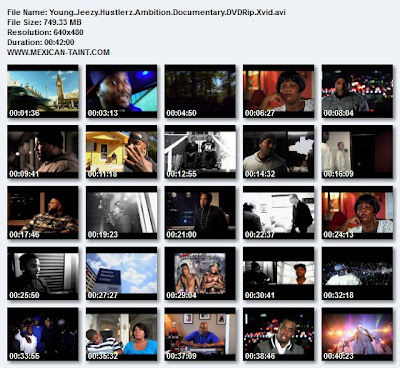Click the group frame at 00:33:55
Image resolution: width=400 pixels, height=368 pixels.
[x=43, y=334]
